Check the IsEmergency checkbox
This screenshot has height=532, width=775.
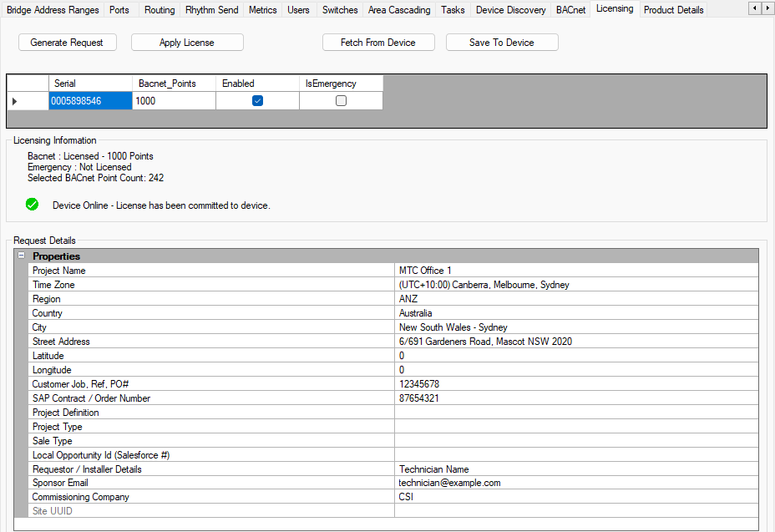click(x=341, y=101)
